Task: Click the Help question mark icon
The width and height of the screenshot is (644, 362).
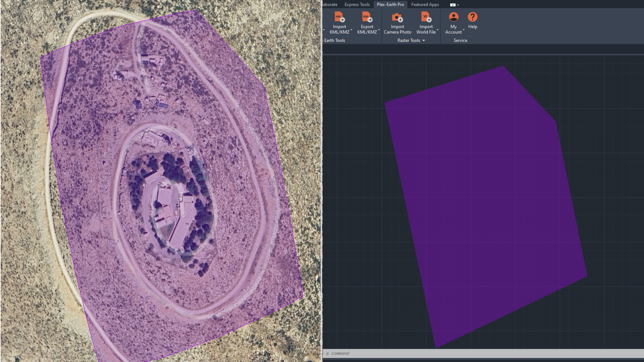Action: (x=472, y=17)
